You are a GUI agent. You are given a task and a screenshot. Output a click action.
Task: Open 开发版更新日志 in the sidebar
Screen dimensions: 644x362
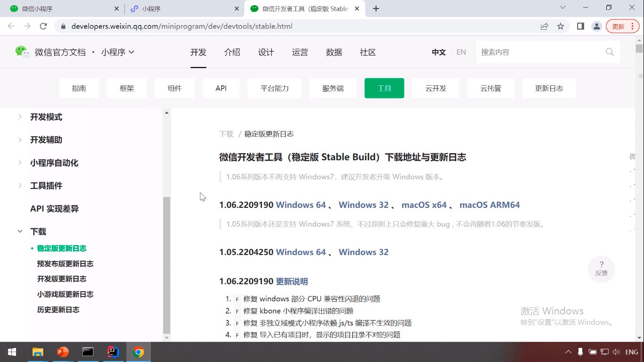click(x=62, y=279)
